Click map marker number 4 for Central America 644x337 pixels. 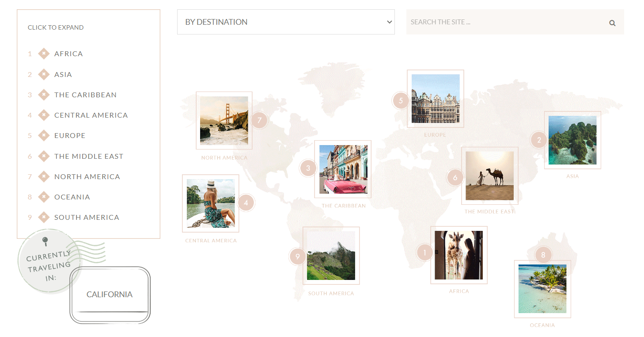click(246, 203)
